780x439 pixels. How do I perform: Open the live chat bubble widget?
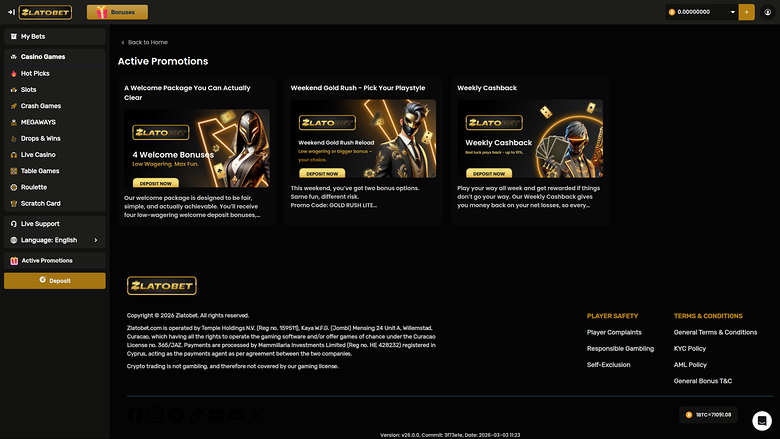[762, 421]
